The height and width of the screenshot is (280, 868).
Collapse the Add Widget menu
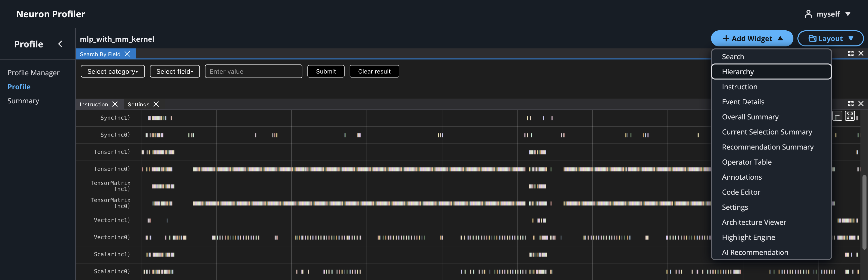click(x=752, y=39)
